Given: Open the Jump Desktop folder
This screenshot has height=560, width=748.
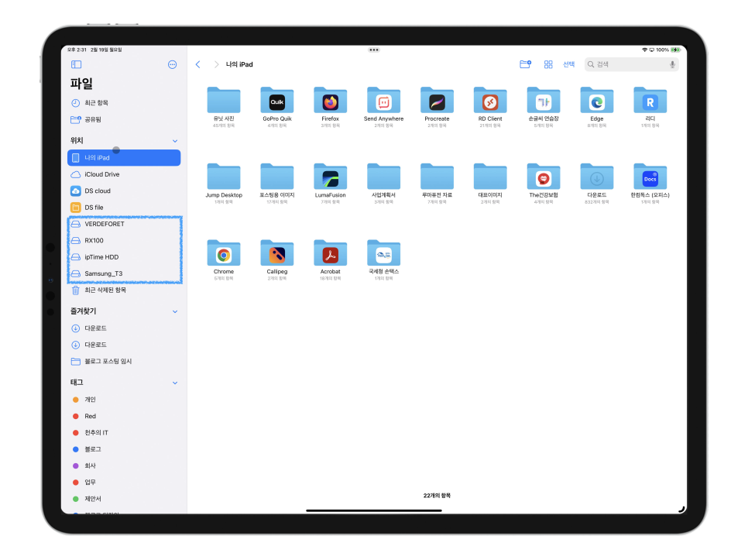Looking at the screenshot, I should pos(224,184).
